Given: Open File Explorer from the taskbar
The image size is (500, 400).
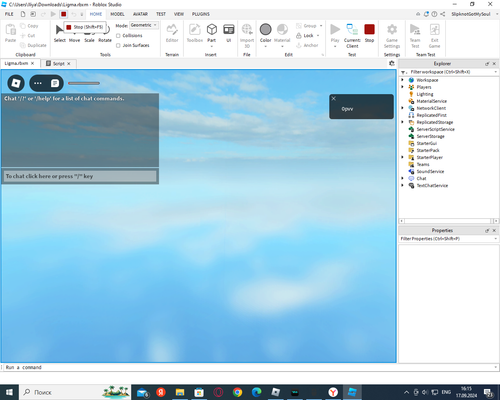Looking at the screenshot, I should [x=180, y=392].
